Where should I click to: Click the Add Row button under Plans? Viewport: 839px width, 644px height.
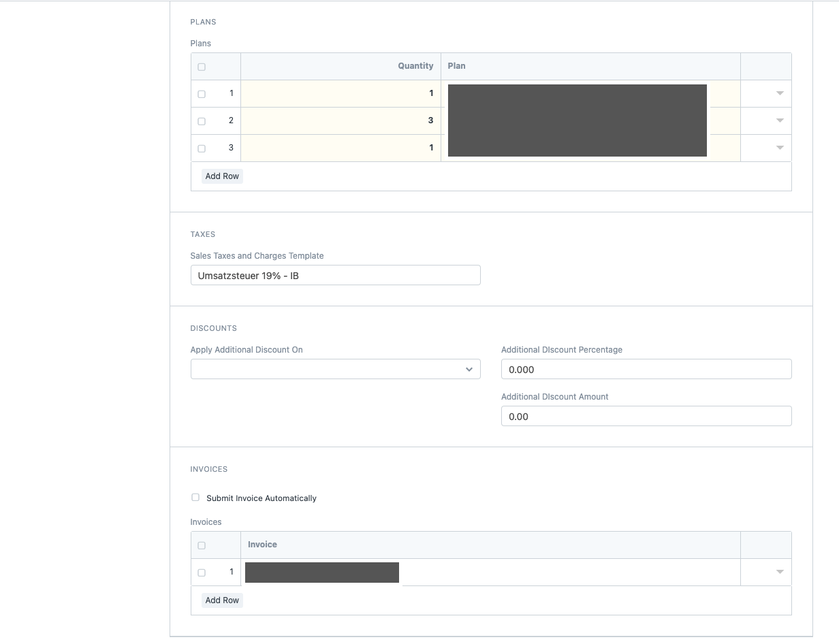221,176
